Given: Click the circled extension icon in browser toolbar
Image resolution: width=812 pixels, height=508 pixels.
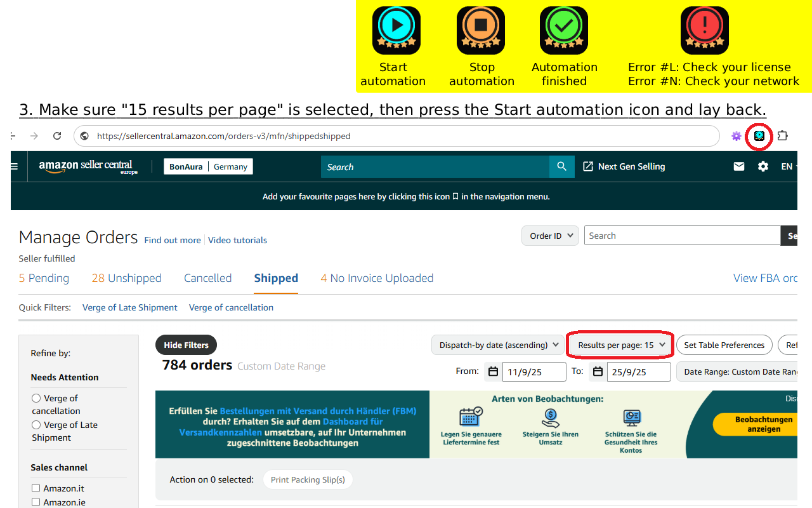Looking at the screenshot, I should 759,136.
